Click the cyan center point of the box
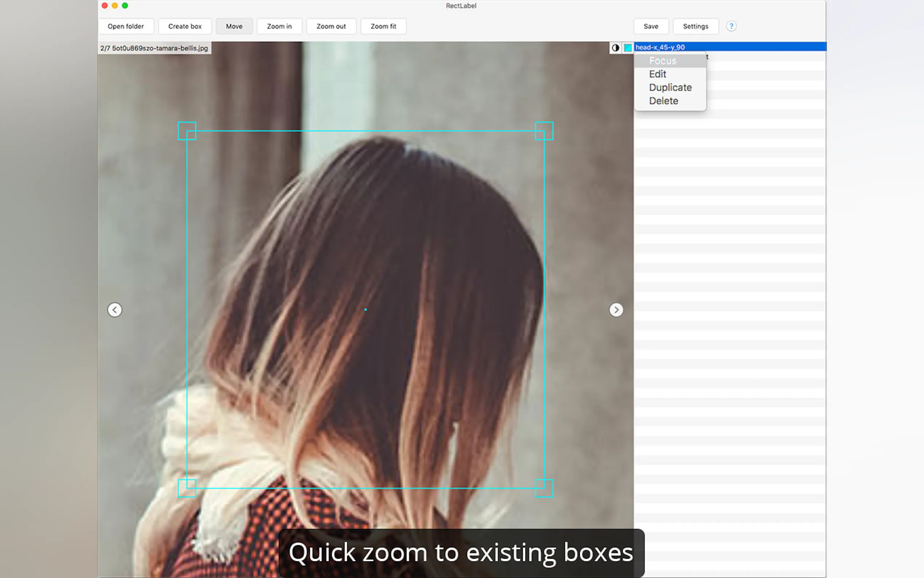The image size is (924, 578). pos(366,310)
